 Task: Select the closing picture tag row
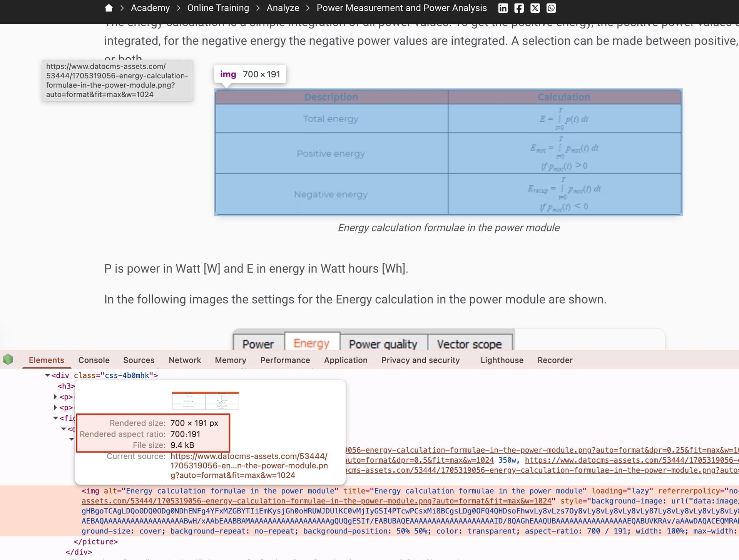95,542
